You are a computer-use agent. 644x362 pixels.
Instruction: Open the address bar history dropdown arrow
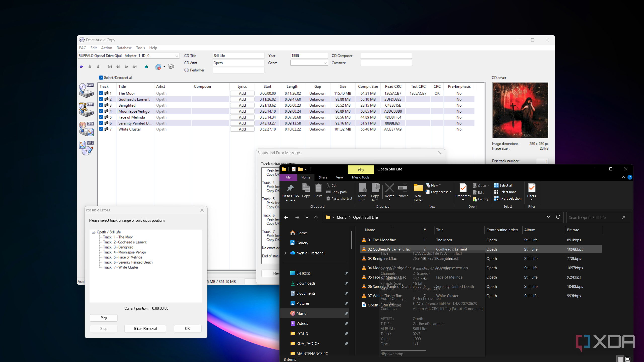(548, 217)
